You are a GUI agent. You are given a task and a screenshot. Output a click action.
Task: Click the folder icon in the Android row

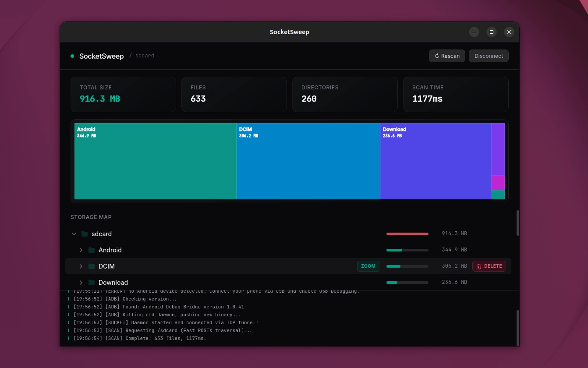point(92,250)
